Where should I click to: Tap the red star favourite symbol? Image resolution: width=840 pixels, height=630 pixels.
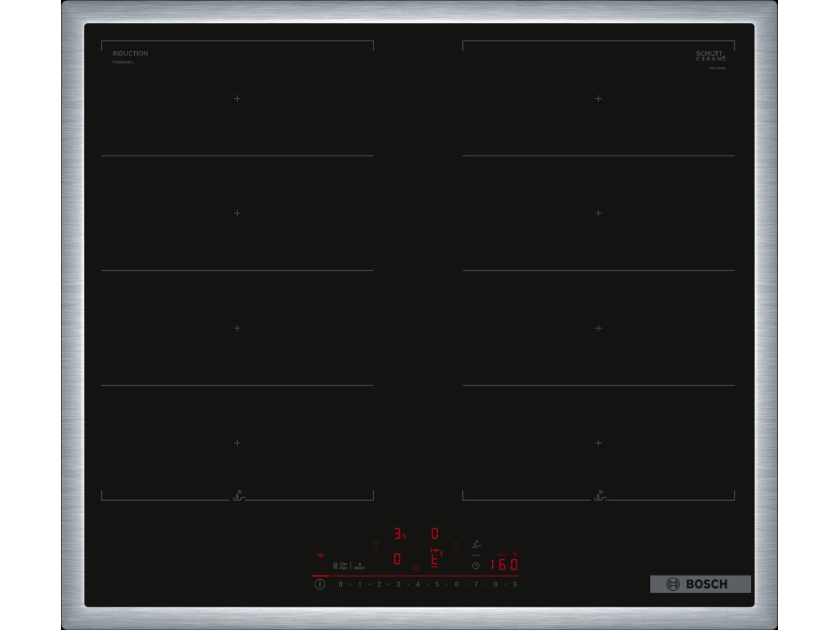(x=416, y=567)
